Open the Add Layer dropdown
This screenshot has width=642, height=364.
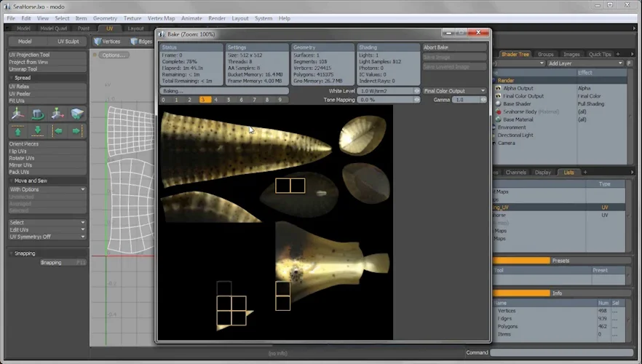[586, 63]
